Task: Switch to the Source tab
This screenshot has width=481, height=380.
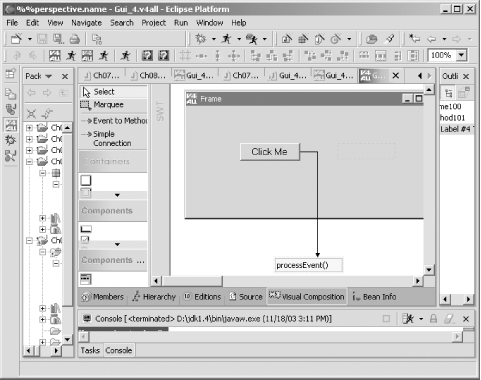Action: 246,297
